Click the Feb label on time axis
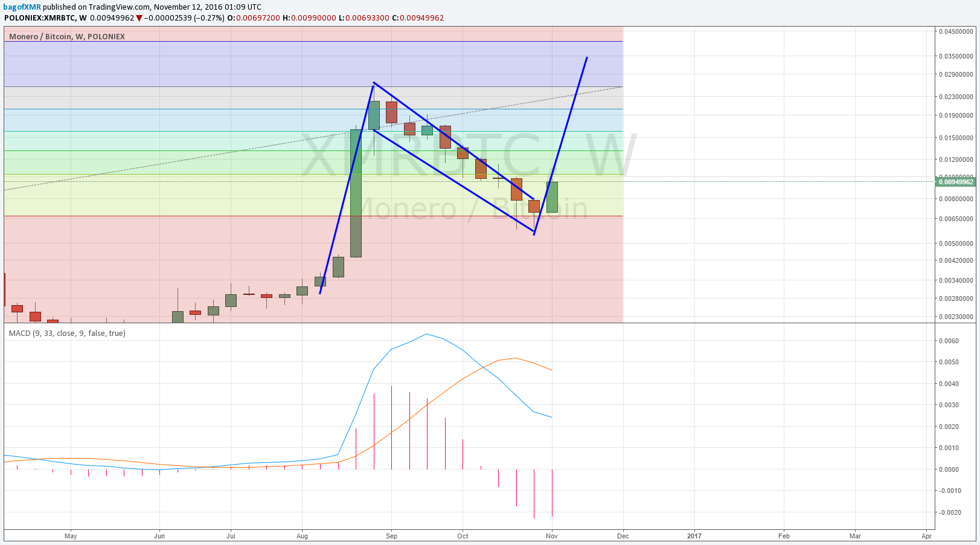 click(x=784, y=536)
